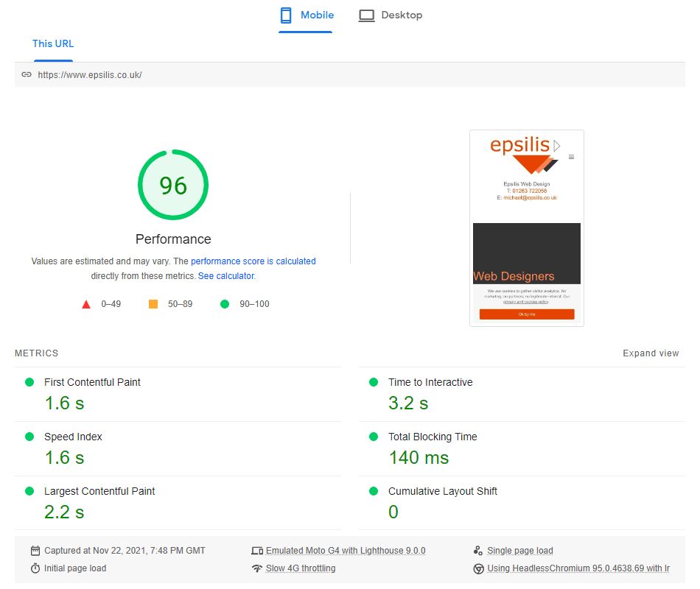Click the green circle 90–100 legend icon
700x589 pixels.
pyautogui.click(x=225, y=304)
